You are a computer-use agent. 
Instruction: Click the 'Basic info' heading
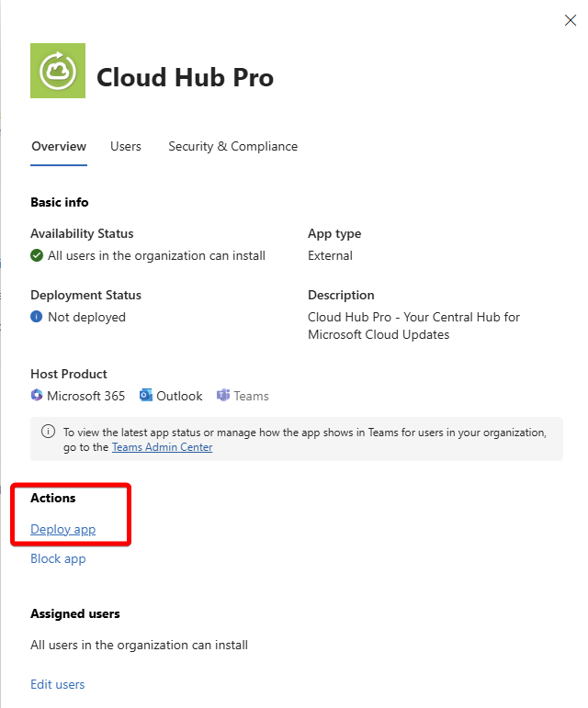[60, 202]
